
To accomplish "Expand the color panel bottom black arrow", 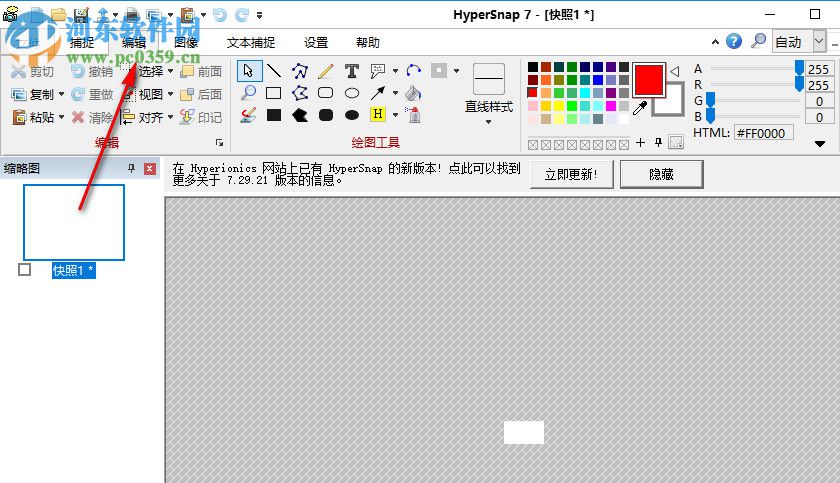I will tap(820, 144).
